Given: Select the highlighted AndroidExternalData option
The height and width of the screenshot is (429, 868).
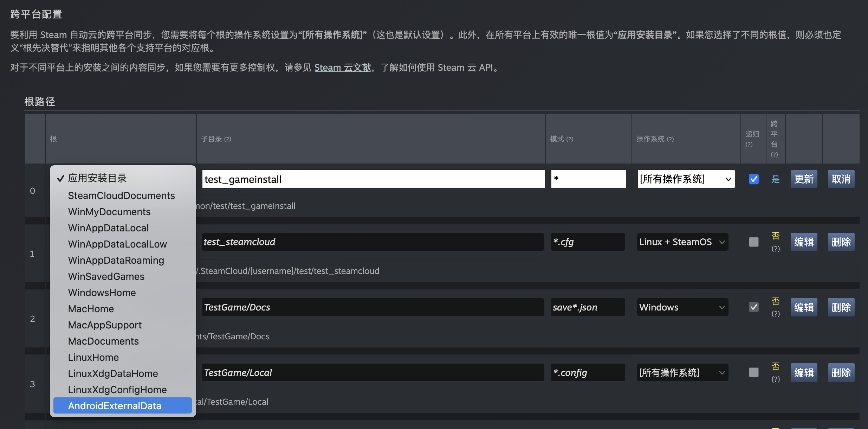Looking at the screenshot, I should (122, 406).
